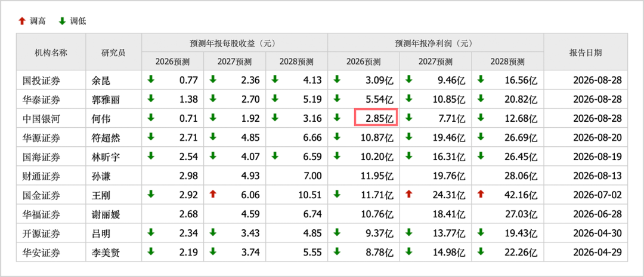This screenshot has height=277, width=644.
Task: Click researcher name 谢丽媛
Action: [x=106, y=214]
